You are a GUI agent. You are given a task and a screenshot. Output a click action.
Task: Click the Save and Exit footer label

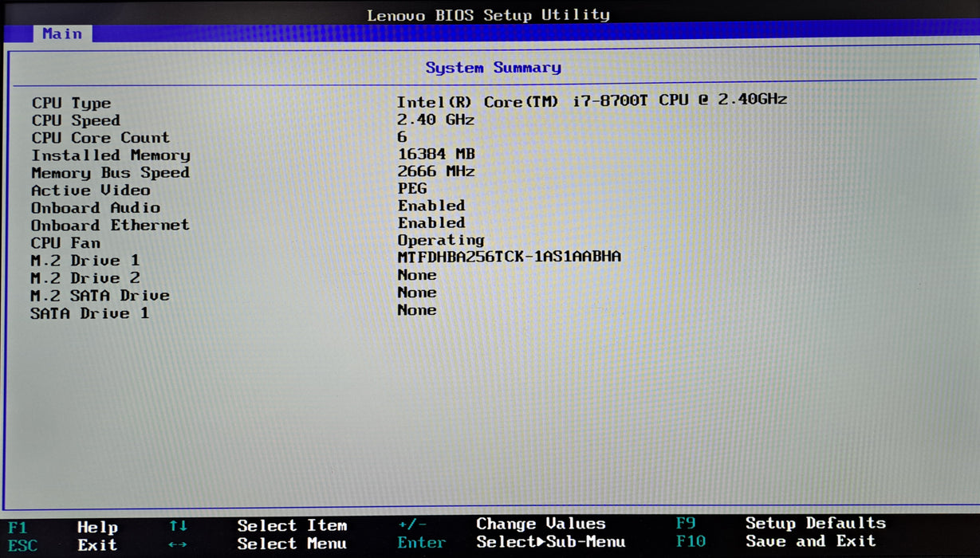[810, 541]
